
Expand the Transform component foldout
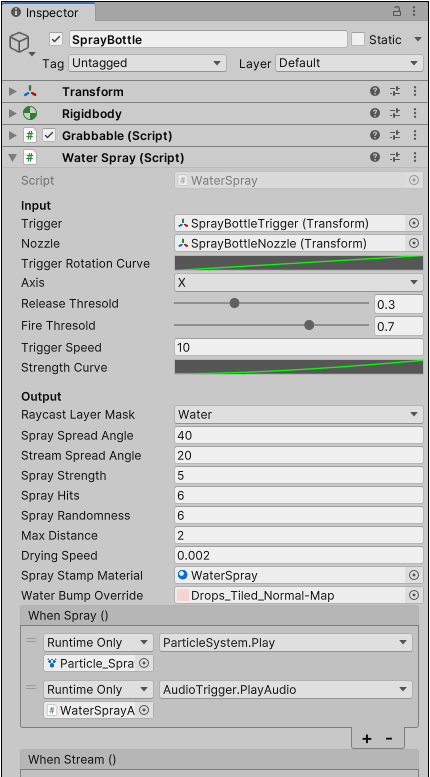(x=13, y=92)
